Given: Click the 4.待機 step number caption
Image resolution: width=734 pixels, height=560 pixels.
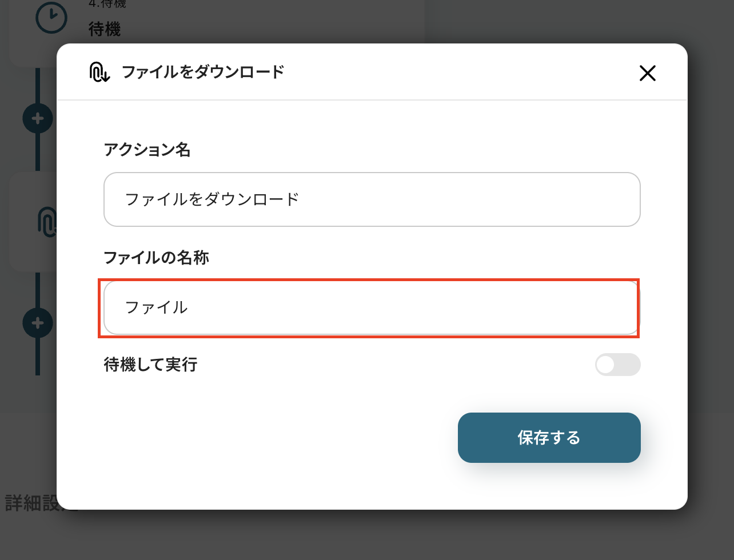Looking at the screenshot, I should (107, 5).
